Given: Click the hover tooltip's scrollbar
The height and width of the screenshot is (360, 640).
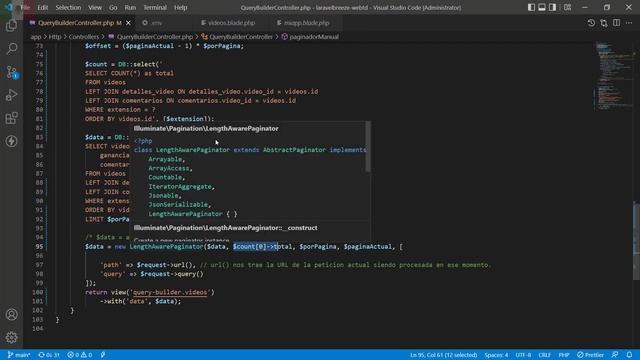Looking at the screenshot, I should [368, 146].
